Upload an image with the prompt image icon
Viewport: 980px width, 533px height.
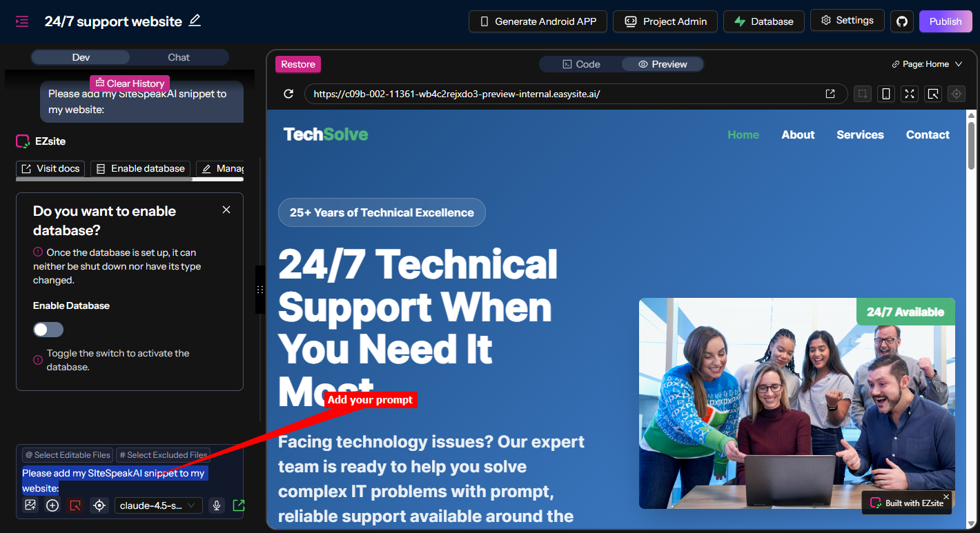coord(30,505)
